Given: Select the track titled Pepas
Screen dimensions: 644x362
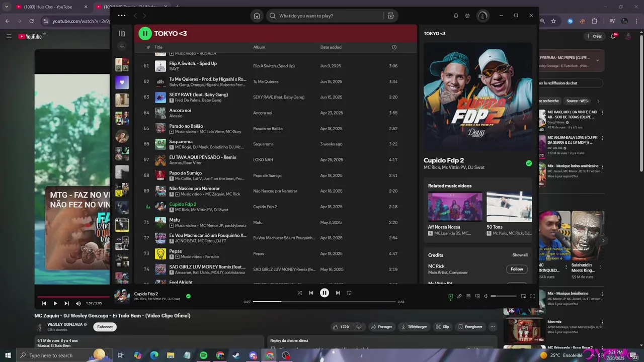Looking at the screenshot, I should [176, 251].
